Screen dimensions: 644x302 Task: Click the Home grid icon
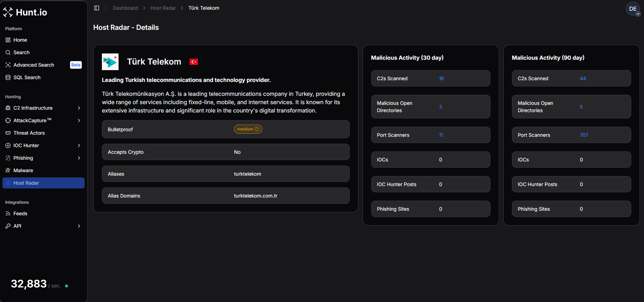(8, 40)
